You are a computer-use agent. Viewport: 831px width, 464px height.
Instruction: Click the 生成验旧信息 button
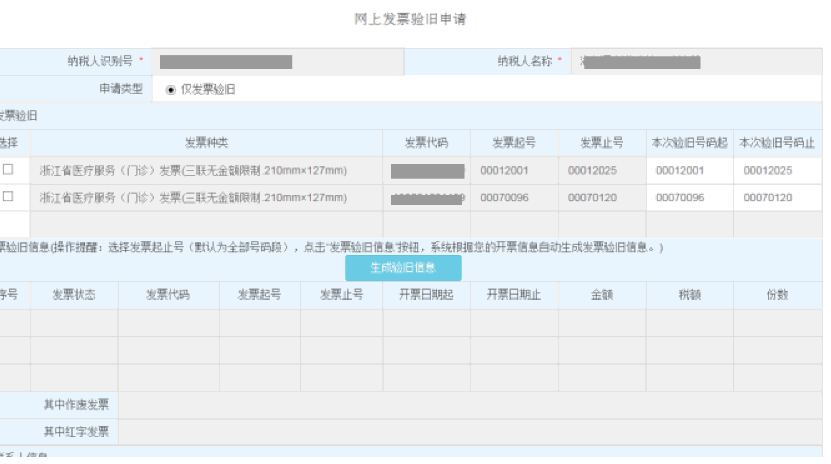[x=403, y=268]
